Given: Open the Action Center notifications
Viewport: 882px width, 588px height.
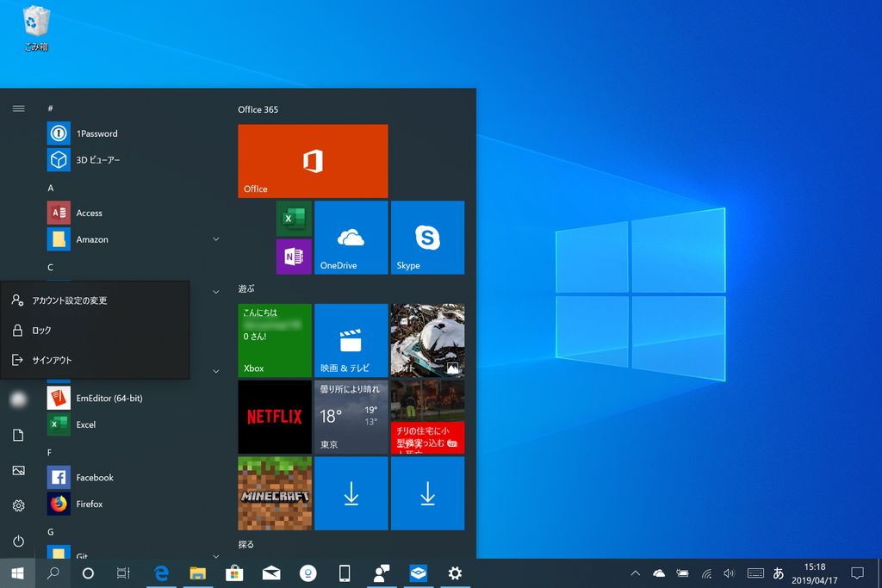Looking at the screenshot, I should 858,573.
